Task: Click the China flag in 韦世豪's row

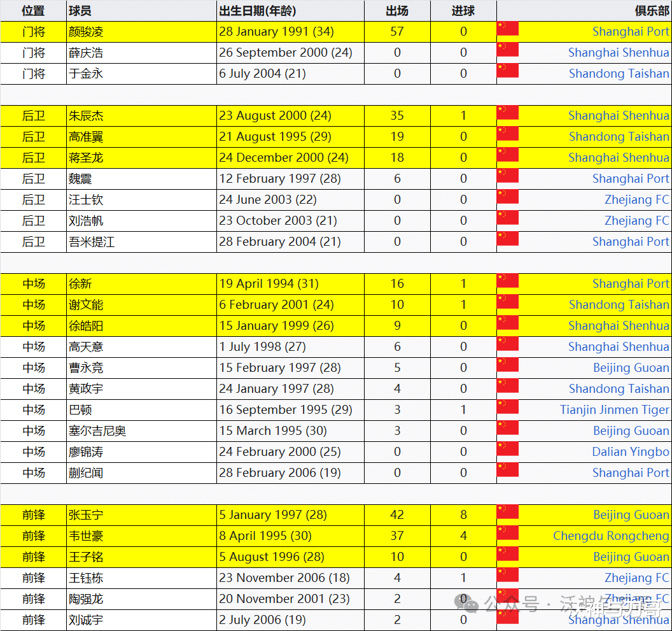Action: pos(508,533)
